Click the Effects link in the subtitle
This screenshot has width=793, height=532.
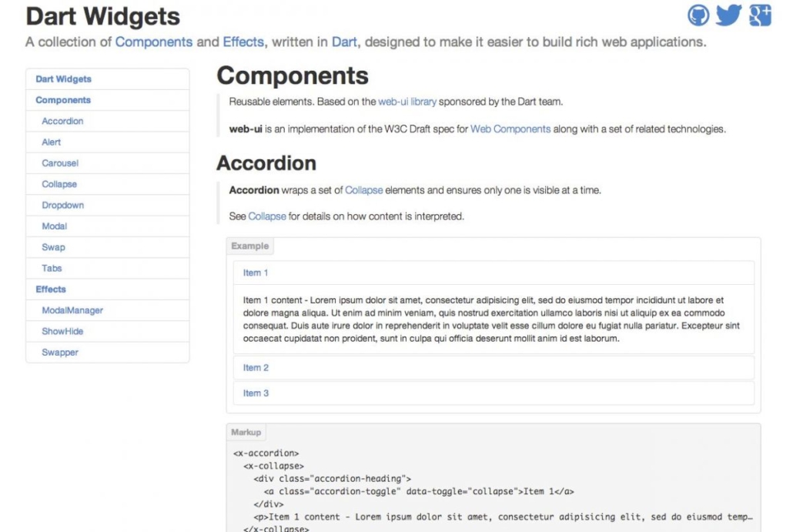click(243, 42)
